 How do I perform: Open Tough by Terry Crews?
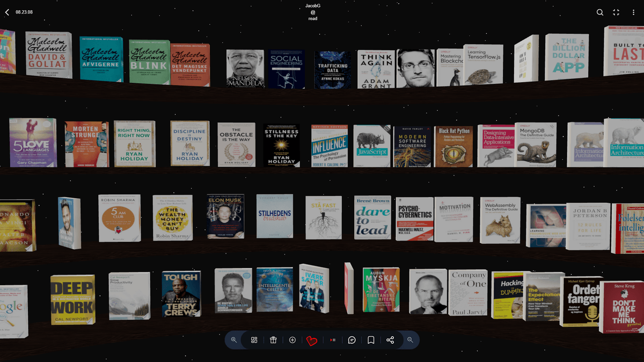click(181, 294)
